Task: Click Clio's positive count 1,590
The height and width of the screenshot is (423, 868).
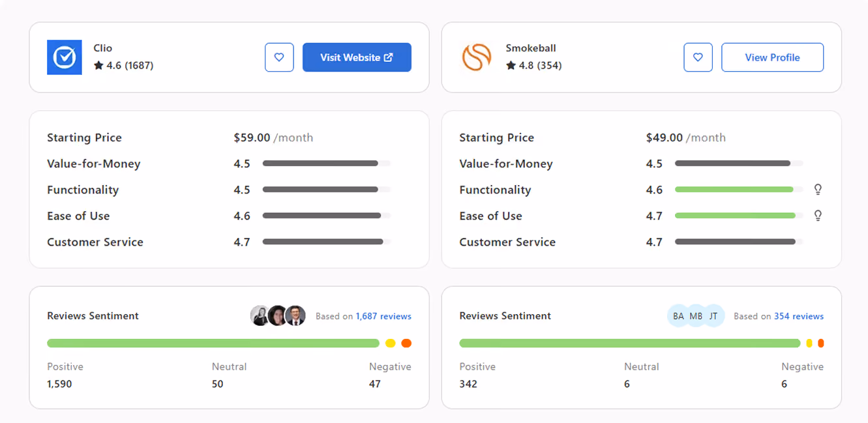Action: click(59, 384)
